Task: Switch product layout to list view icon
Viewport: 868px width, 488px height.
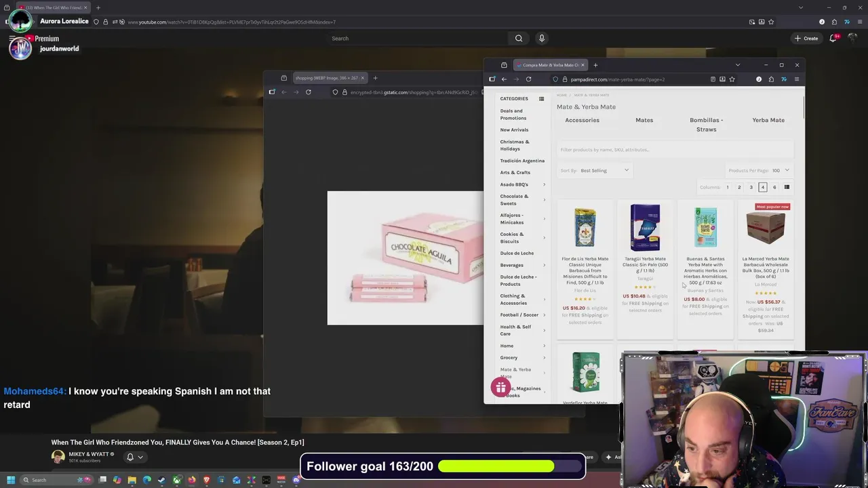Action: click(x=787, y=187)
